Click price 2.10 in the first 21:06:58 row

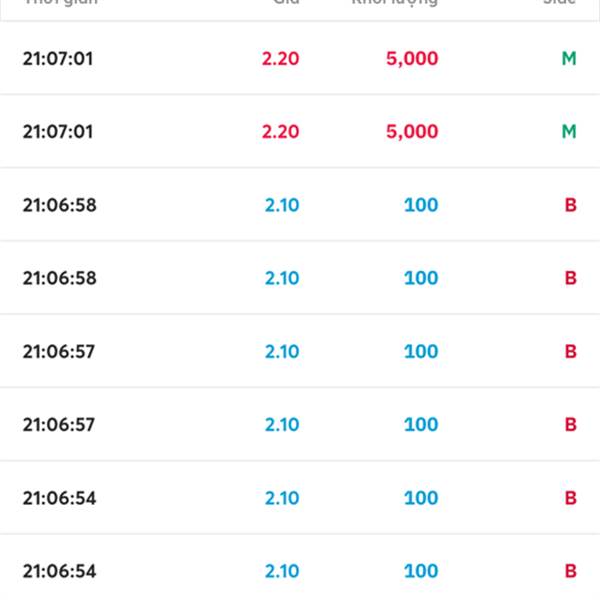click(x=282, y=205)
